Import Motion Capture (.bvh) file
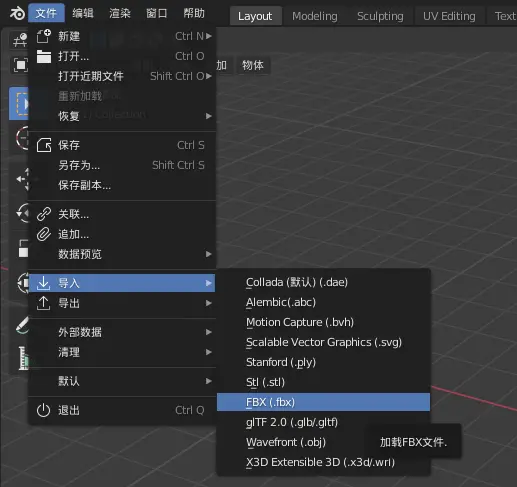517x487 pixels. coord(323,322)
